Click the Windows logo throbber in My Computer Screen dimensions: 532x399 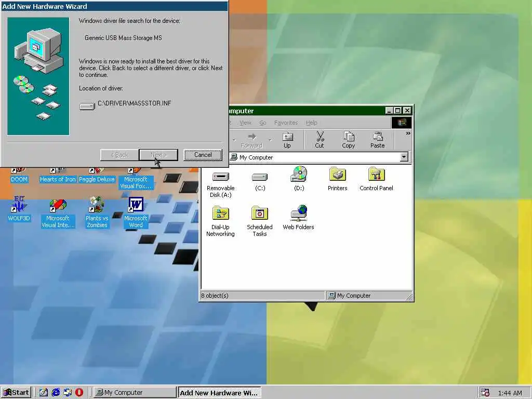402,123
